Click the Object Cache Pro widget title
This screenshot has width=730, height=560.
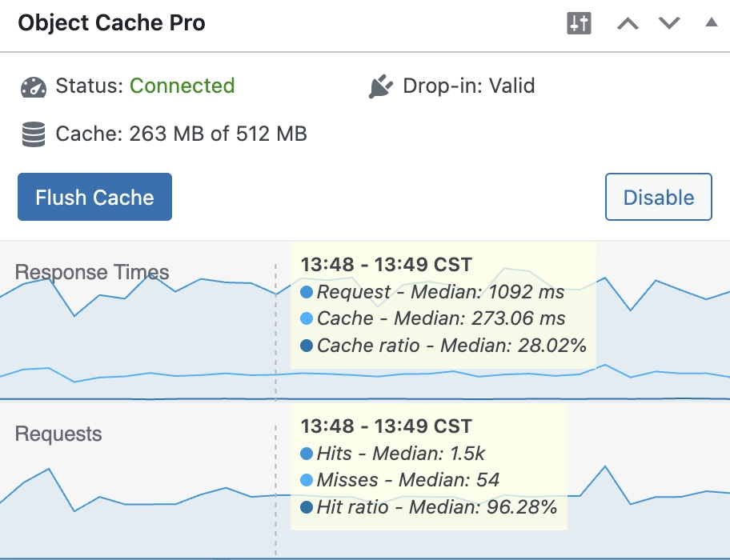pyautogui.click(x=112, y=22)
